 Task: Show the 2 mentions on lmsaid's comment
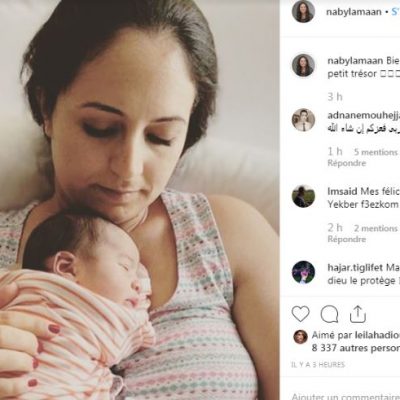tap(376, 228)
